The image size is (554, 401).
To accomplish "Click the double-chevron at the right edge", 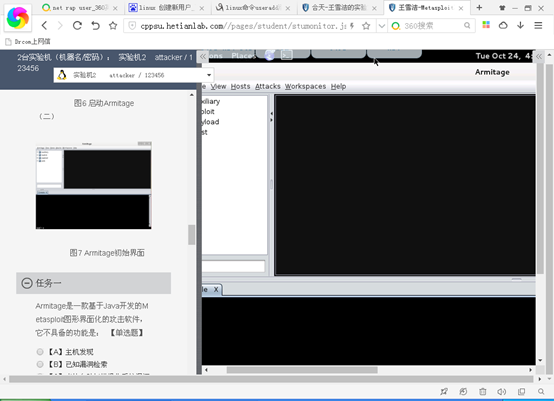I will coord(539,57).
